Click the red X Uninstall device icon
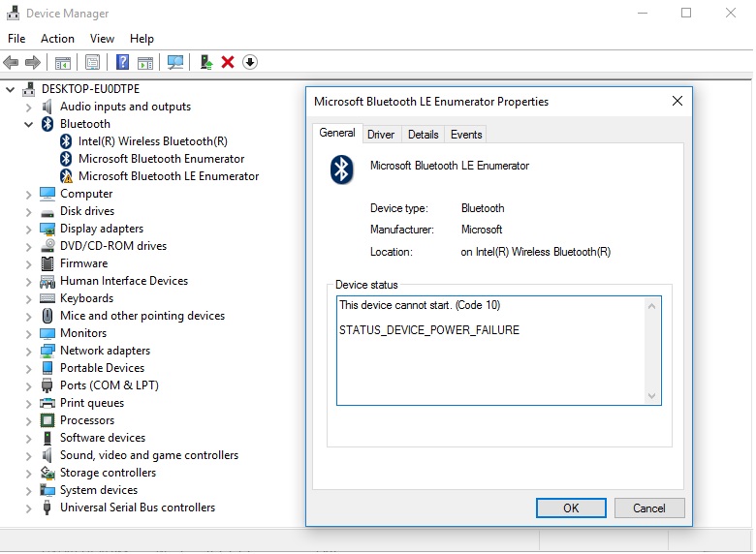Screen dimensions: 756x554 click(228, 62)
